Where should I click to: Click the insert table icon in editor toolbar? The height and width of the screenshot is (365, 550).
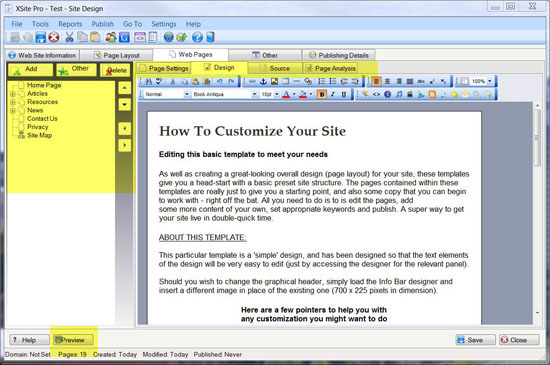click(286, 82)
